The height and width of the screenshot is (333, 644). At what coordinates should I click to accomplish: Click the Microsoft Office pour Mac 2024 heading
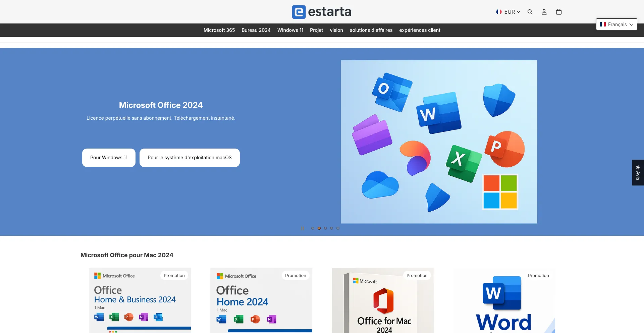(x=127, y=255)
